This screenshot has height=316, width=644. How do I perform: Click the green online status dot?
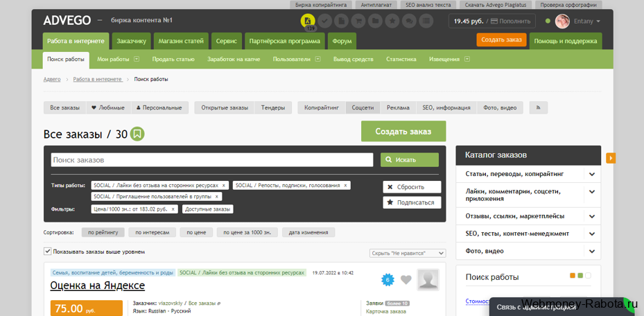coord(548,21)
